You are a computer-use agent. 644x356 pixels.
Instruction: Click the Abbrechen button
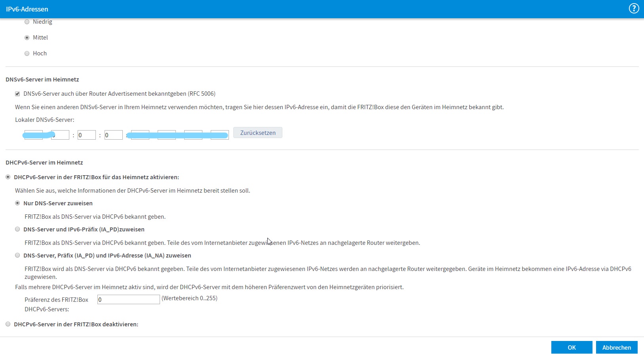(x=617, y=347)
